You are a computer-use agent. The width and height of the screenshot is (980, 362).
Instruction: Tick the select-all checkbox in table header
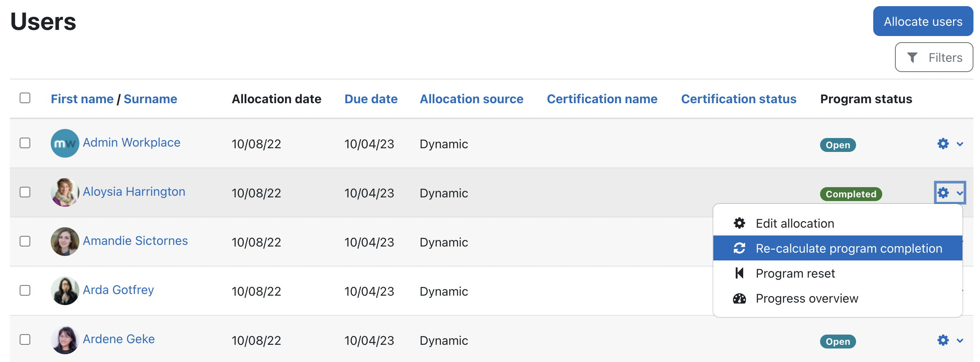point(25,98)
